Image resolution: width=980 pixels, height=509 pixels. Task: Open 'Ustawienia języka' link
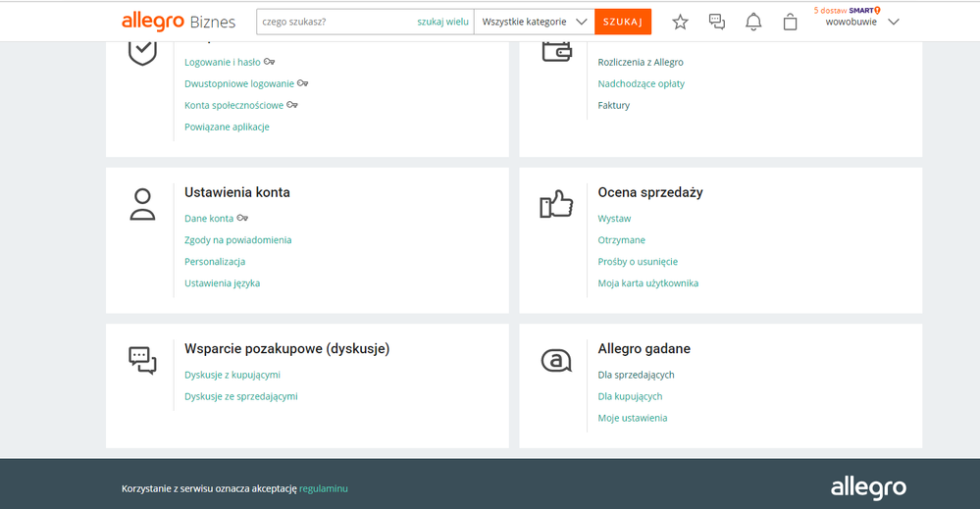coord(222,283)
